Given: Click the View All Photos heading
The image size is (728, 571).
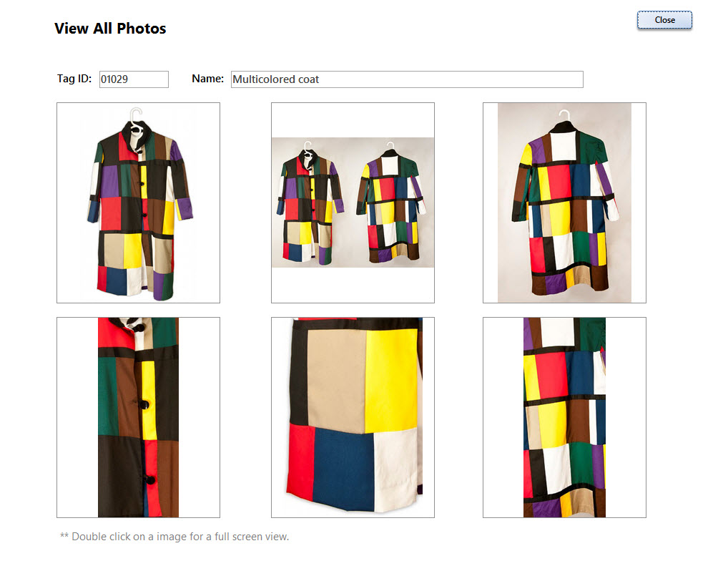Looking at the screenshot, I should coord(110,29).
